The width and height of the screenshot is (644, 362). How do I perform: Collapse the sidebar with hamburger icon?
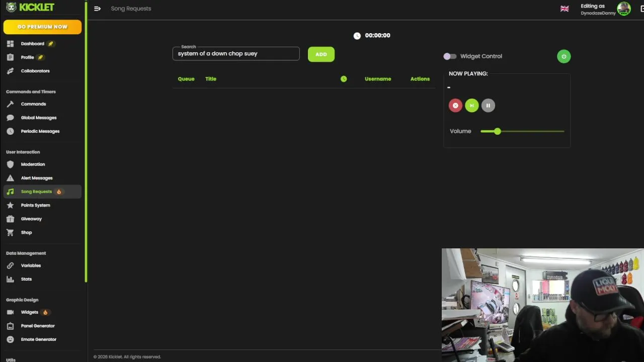[x=97, y=9]
